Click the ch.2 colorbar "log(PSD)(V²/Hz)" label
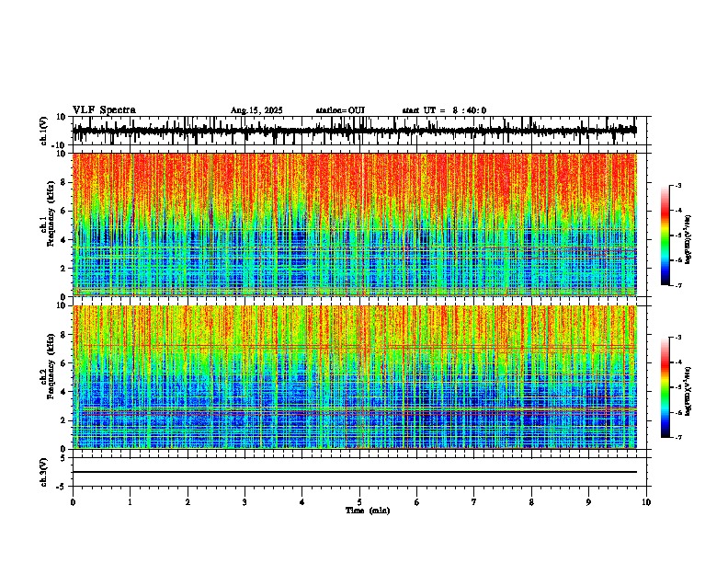 tap(688, 391)
